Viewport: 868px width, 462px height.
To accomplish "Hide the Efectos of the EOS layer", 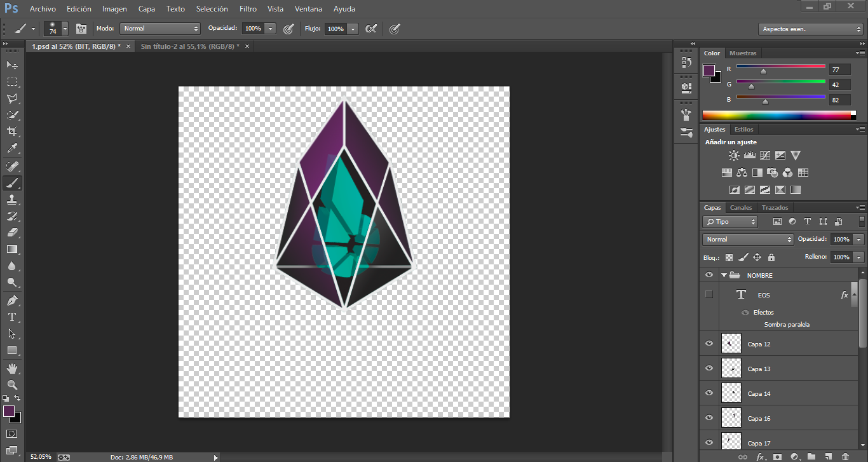I will tap(745, 313).
